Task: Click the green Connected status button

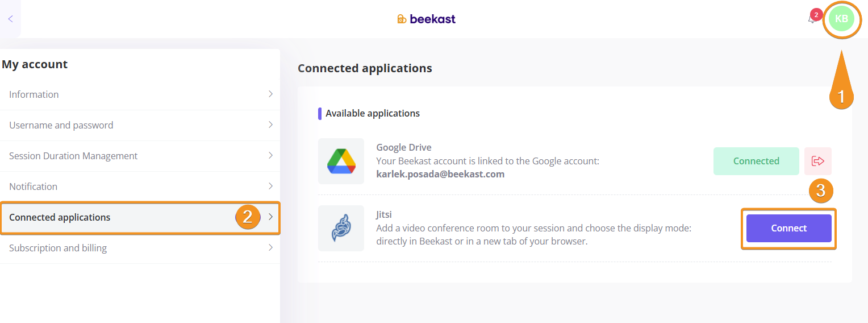Action: click(756, 161)
